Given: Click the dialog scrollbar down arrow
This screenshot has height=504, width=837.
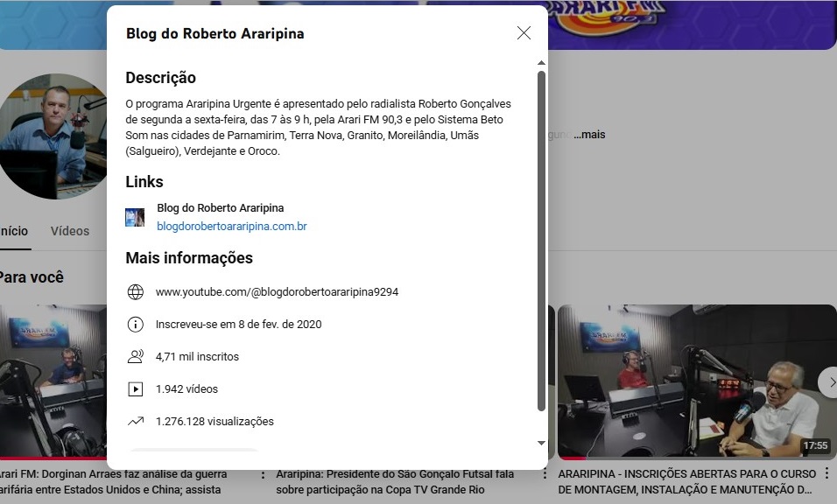Looking at the screenshot, I should pyautogui.click(x=541, y=444).
